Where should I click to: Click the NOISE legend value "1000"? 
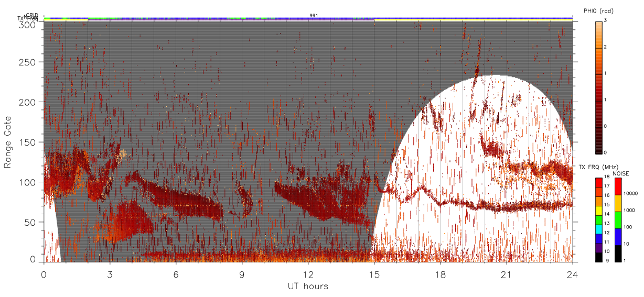629,210
